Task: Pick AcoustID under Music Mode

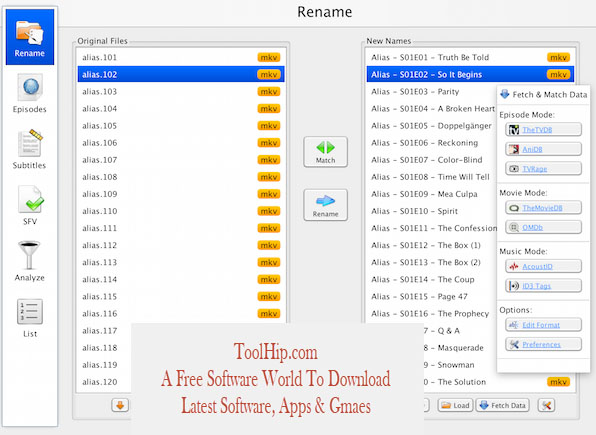Action: (543, 266)
